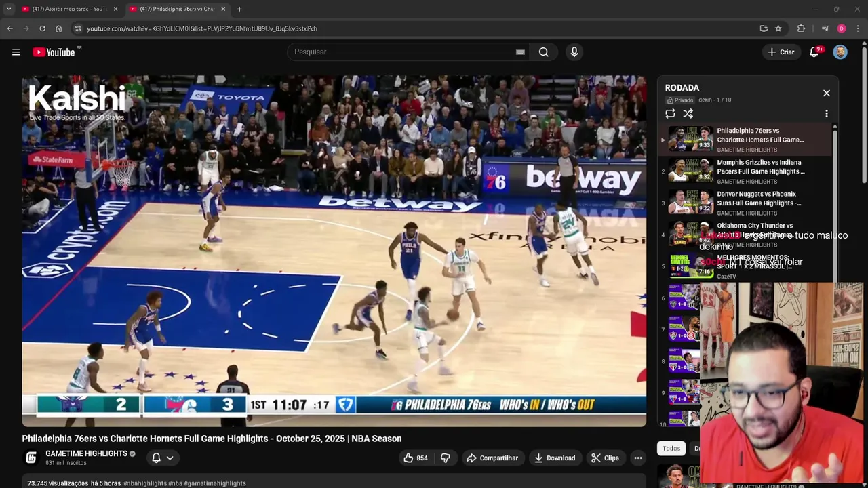Go back in browser history

click(9, 28)
